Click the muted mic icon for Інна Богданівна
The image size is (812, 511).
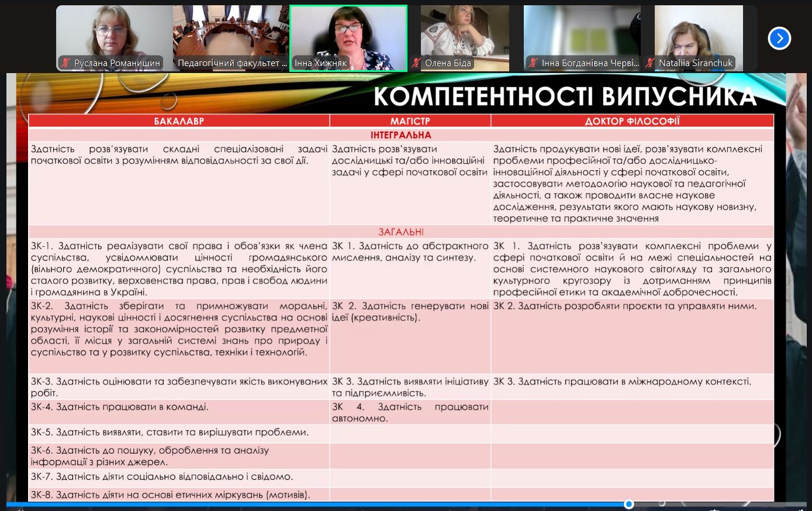tap(533, 63)
